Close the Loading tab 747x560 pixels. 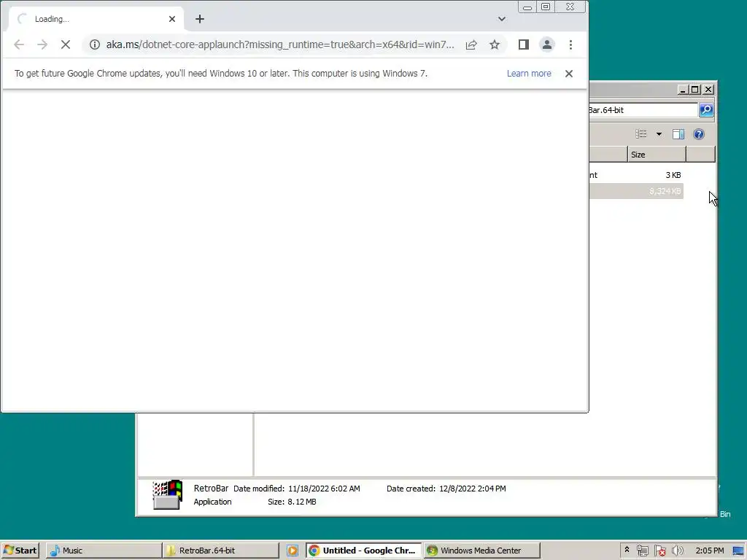[x=172, y=19]
